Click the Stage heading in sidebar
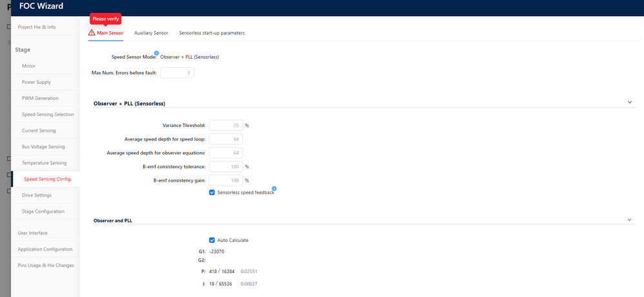Viewport: 644px width, 297px height. (23, 50)
